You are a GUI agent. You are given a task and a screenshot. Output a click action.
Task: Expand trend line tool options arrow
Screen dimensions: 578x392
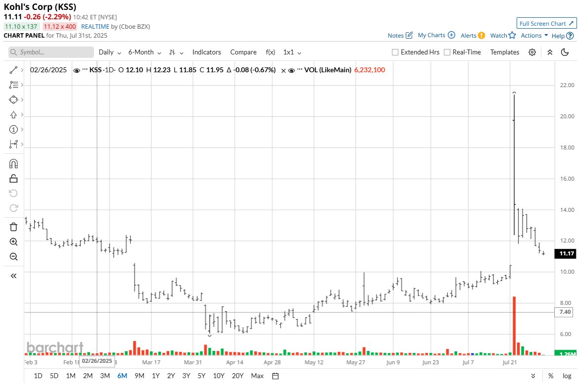(22, 70)
